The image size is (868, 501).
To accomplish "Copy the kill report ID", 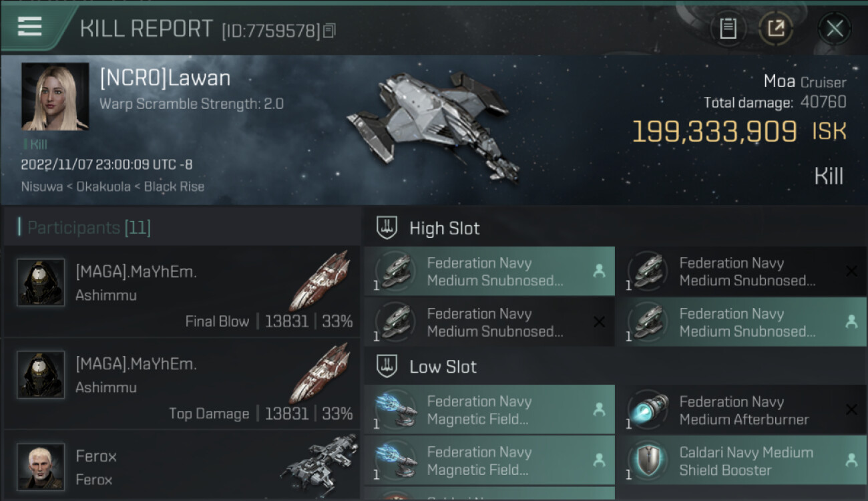I will coord(329,31).
